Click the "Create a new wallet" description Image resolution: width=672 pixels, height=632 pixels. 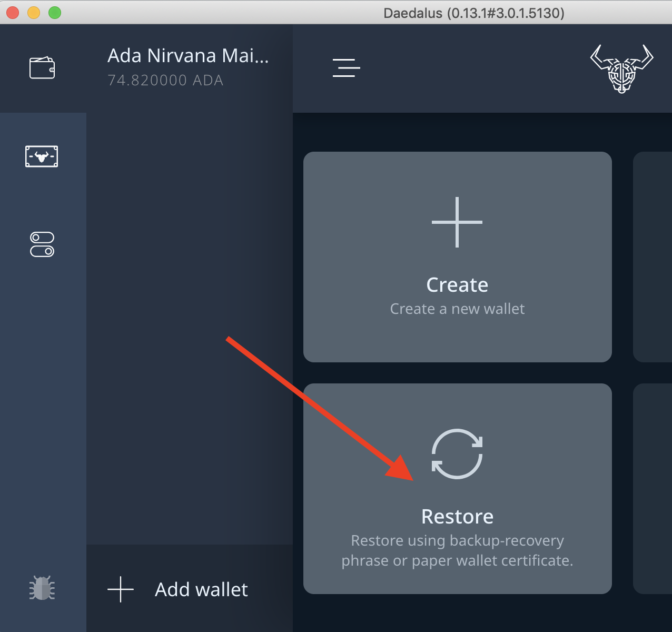pos(457,309)
